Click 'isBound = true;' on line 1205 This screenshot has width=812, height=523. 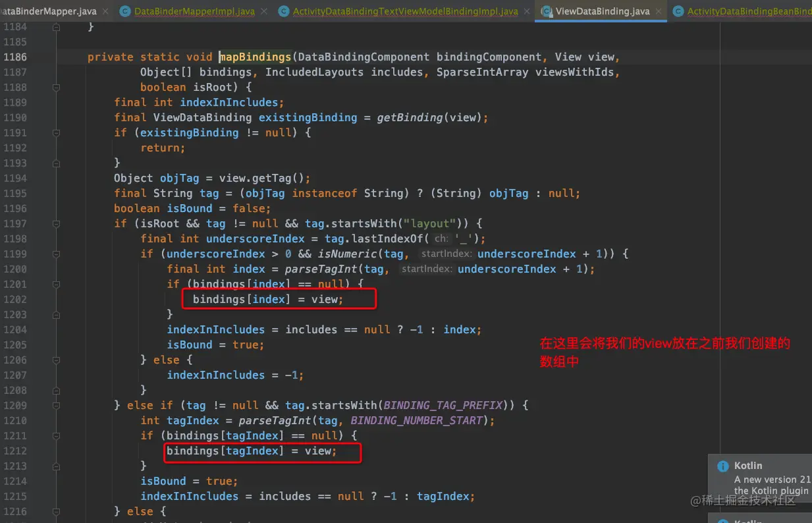(x=215, y=344)
